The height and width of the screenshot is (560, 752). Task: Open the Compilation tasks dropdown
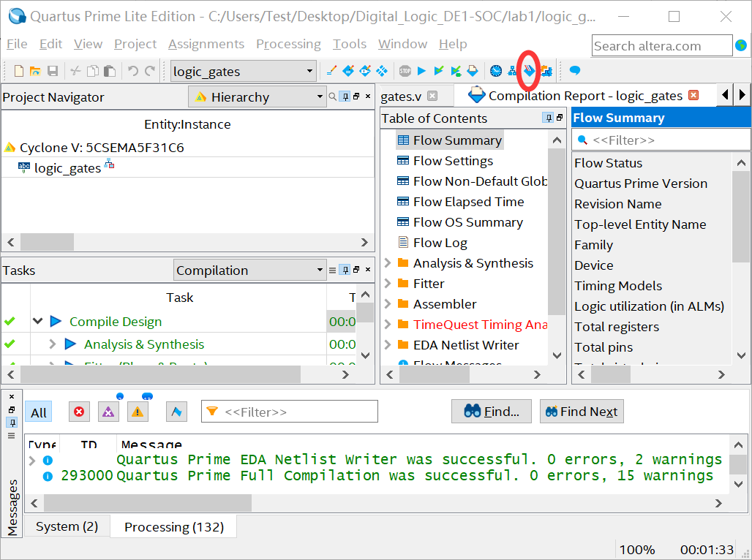320,270
